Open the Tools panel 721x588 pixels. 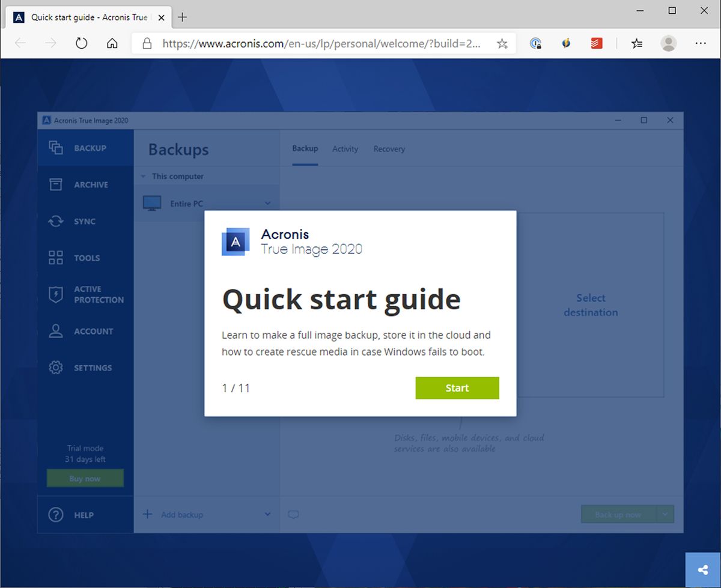pos(85,258)
